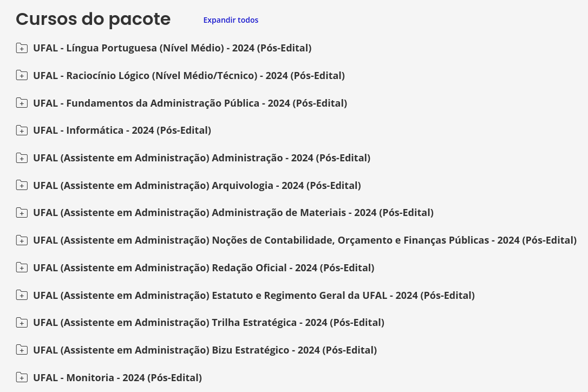Expand folder icon for Raciocínio Lógico course

pyautogui.click(x=22, y=75)
